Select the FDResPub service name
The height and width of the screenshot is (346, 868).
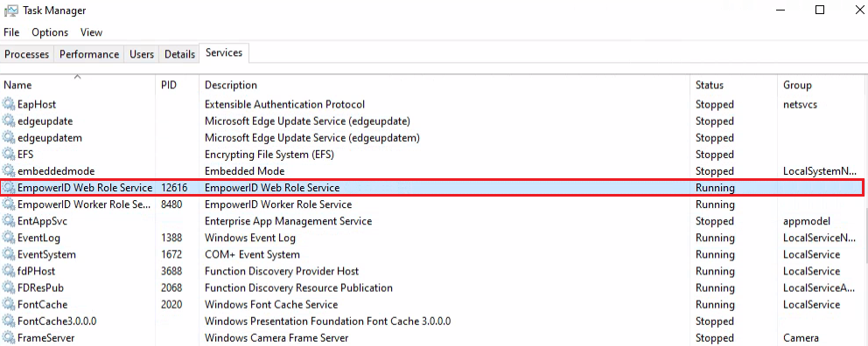[40, 288]
